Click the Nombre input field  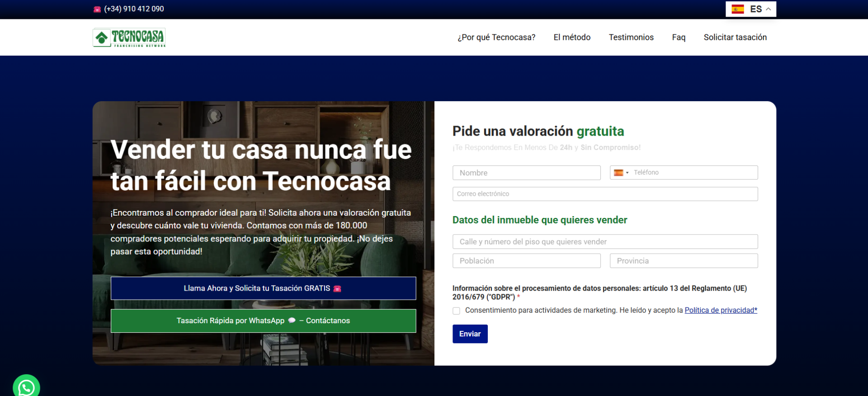click(x=527, y=173)
